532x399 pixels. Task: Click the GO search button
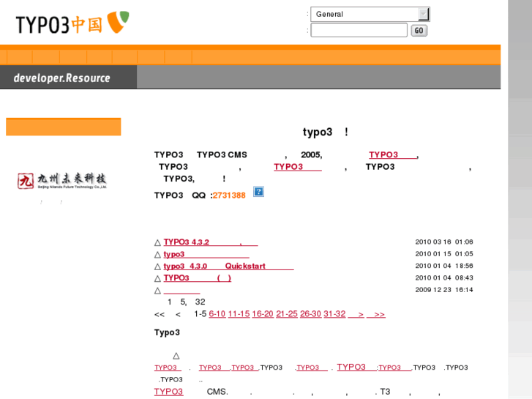coord(419,31)
